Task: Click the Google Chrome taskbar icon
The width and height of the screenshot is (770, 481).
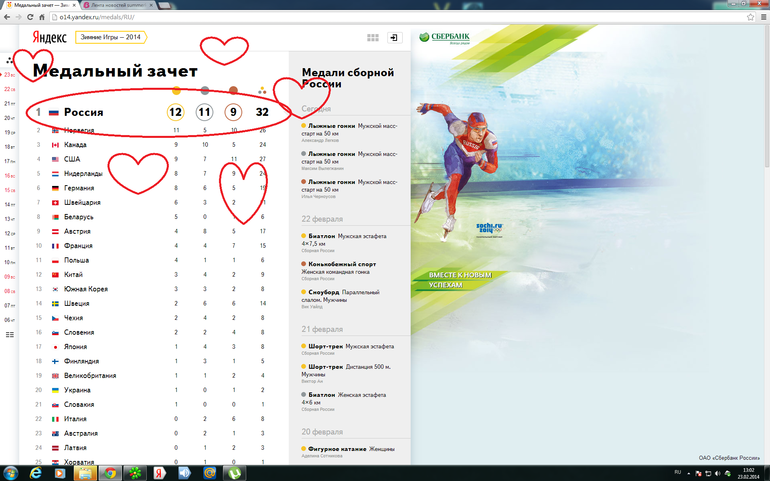Action: tap(110, 473)
